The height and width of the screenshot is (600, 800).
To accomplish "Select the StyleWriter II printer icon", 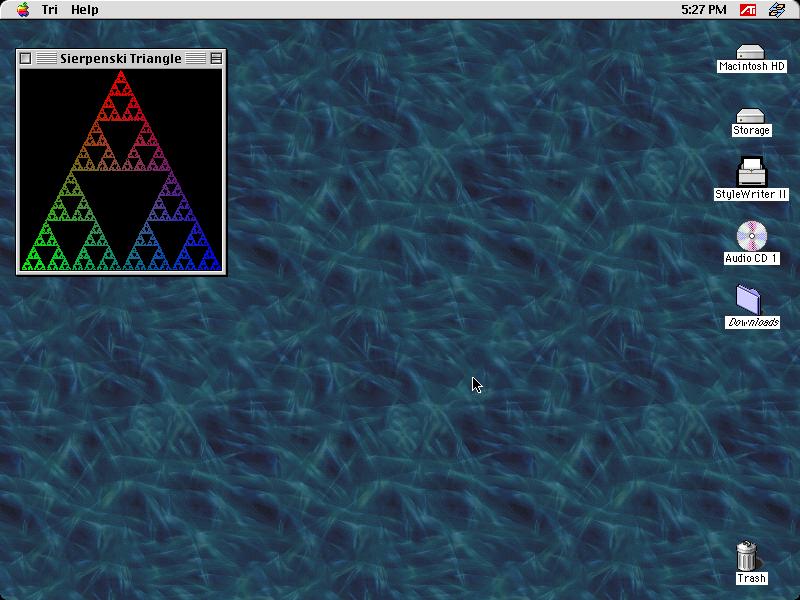I will point(752,171).
